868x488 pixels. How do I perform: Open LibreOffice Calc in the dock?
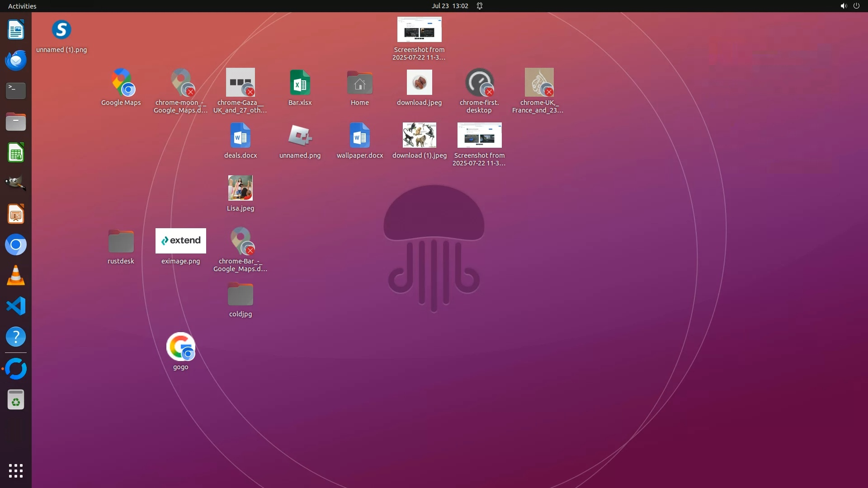point(16,153)
